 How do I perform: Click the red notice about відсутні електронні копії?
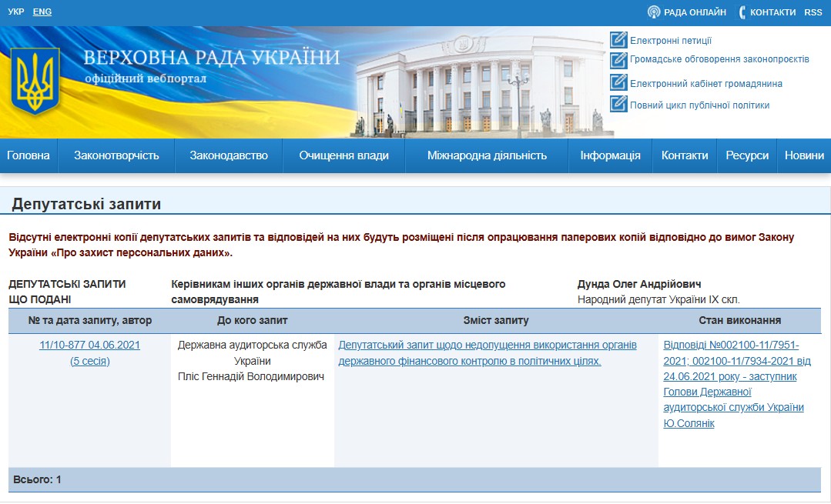point(401,245)
